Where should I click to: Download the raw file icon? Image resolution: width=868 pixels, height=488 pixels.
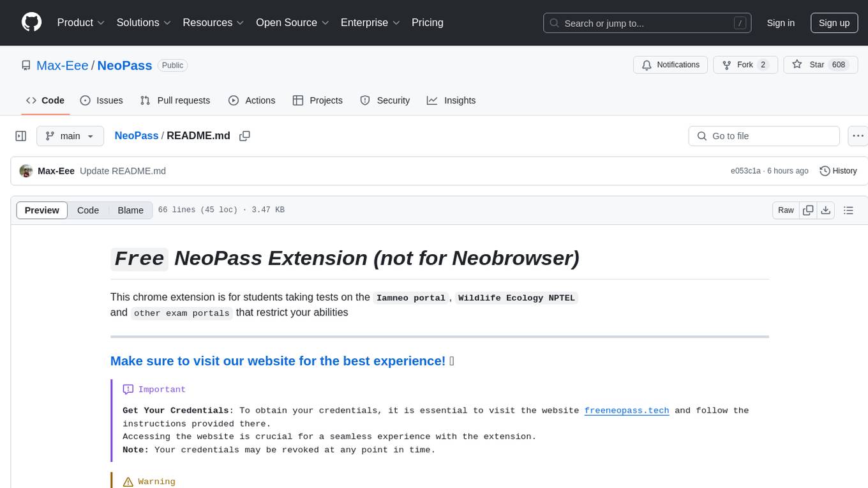[825, 210]
